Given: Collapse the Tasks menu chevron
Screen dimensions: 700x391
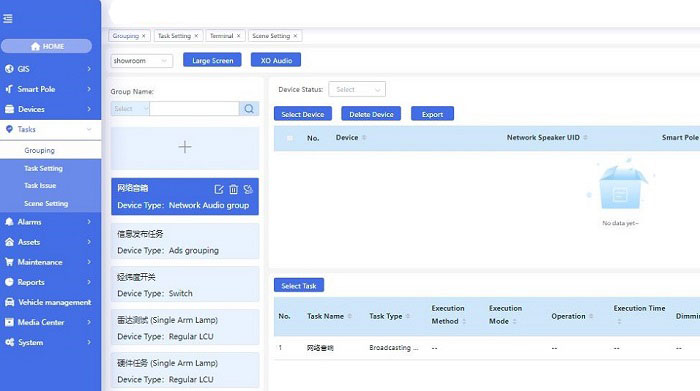Looking at the screenshot, I should pos(89,129).
